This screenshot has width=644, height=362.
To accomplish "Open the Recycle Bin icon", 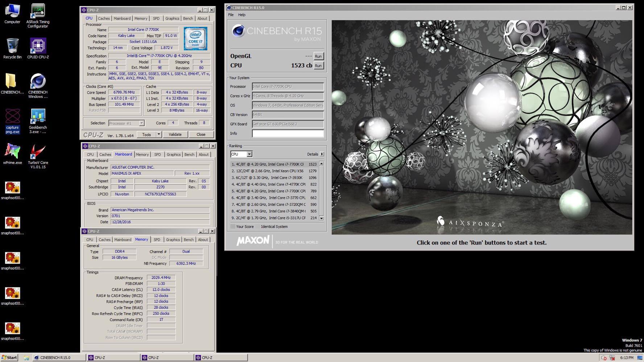I will click(x=12, y=48).
